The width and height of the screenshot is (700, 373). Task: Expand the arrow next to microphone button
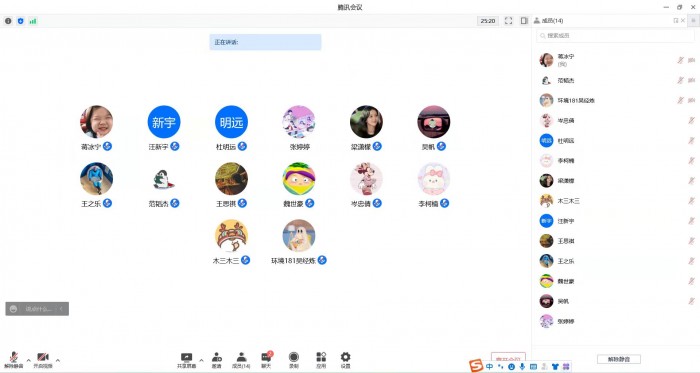[29, 360]
